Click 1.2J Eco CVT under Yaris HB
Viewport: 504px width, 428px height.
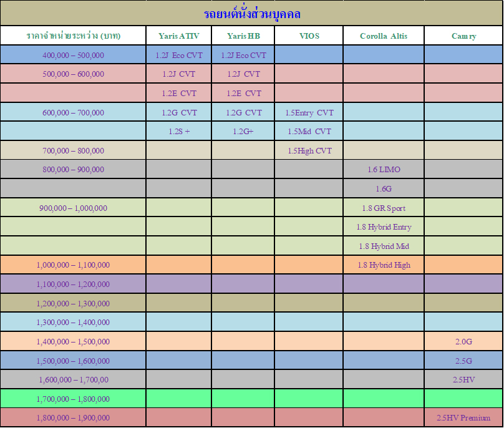tap(243, 55)
